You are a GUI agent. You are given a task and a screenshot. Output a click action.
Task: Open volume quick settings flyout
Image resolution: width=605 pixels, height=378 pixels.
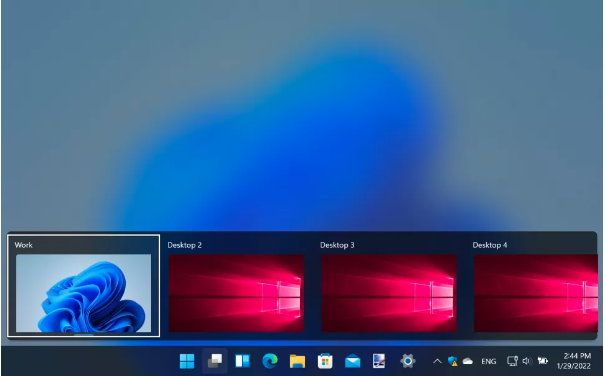[527, 361]
